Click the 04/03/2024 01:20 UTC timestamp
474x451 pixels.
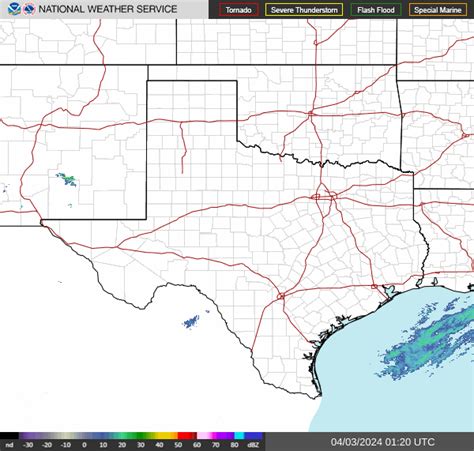click(x=383, y=442)
